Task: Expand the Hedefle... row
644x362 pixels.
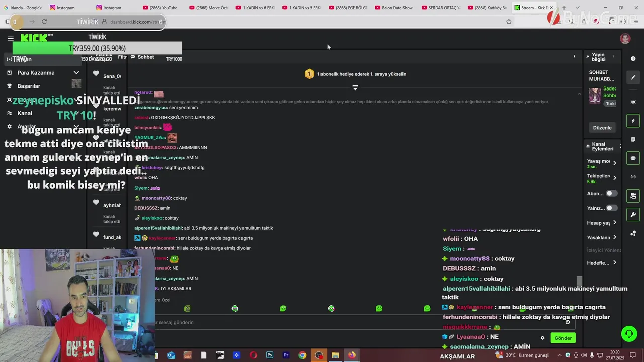Action: click(x=615, y=263)
